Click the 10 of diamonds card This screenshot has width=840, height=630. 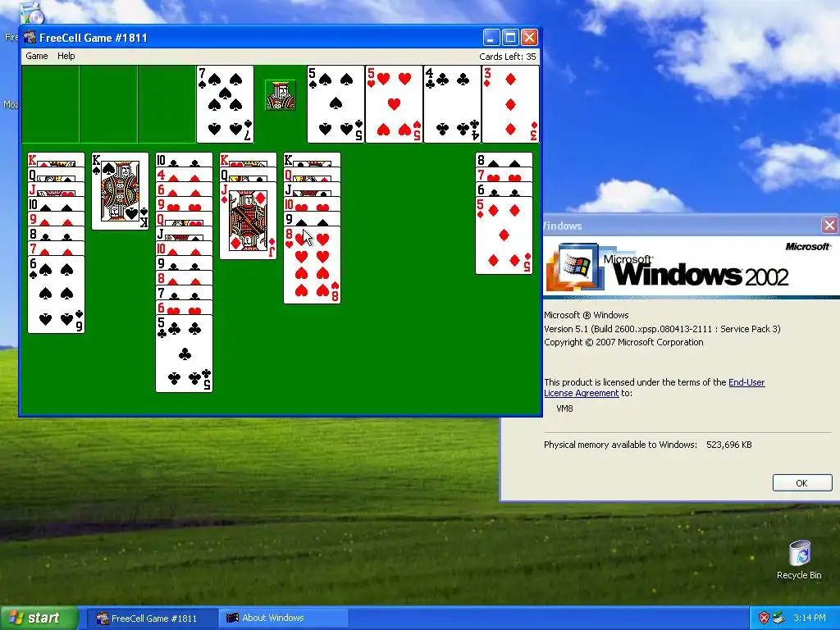pos(184,249)
